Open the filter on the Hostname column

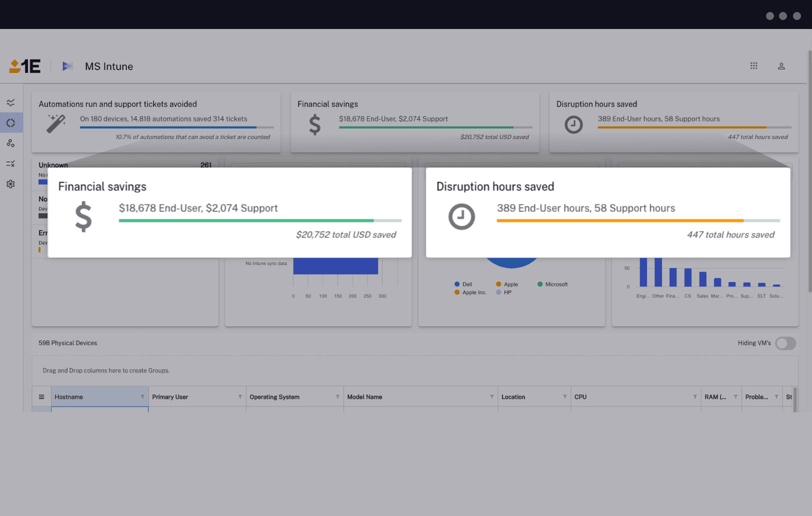[142, 396]
